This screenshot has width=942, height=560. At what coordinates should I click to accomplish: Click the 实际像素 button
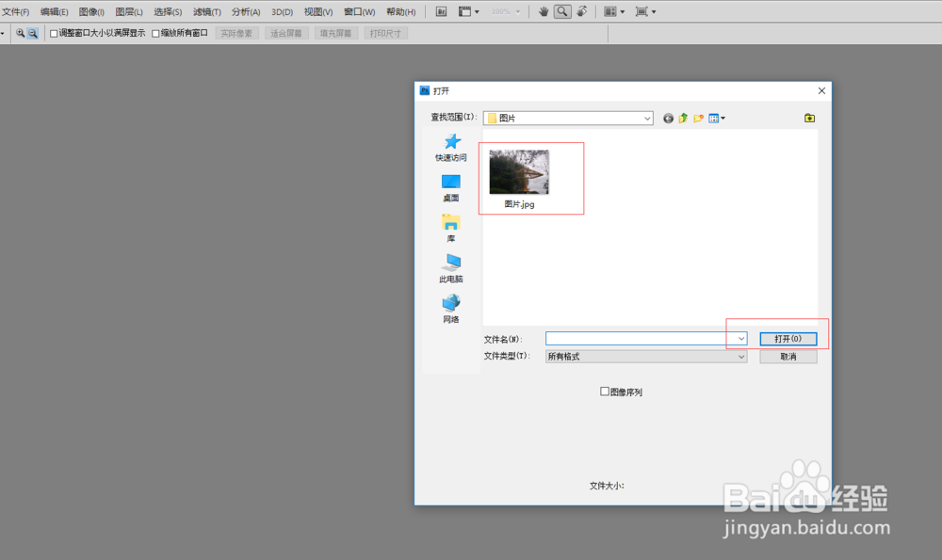tap(236, 33)
